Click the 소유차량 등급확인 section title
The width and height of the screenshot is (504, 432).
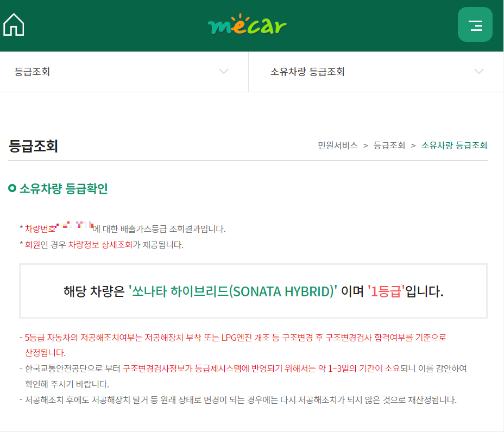tap(64, 188)
